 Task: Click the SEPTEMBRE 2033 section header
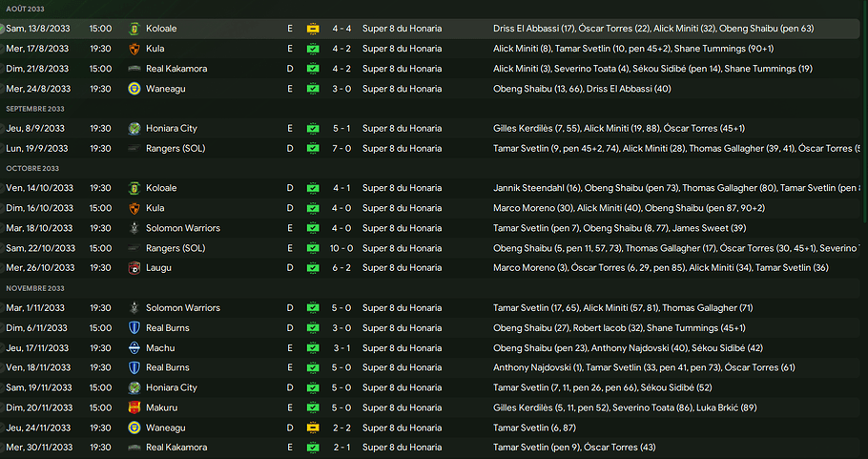pos(35,109)
